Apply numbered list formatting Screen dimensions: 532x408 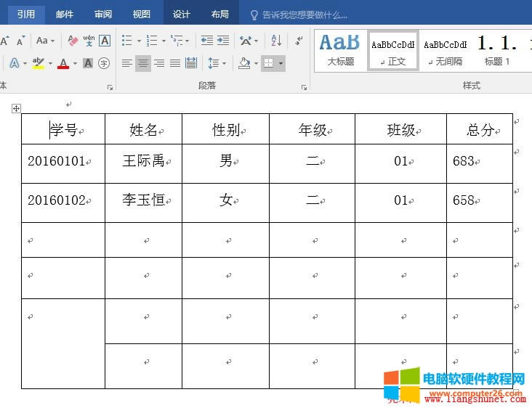(152, 41)
